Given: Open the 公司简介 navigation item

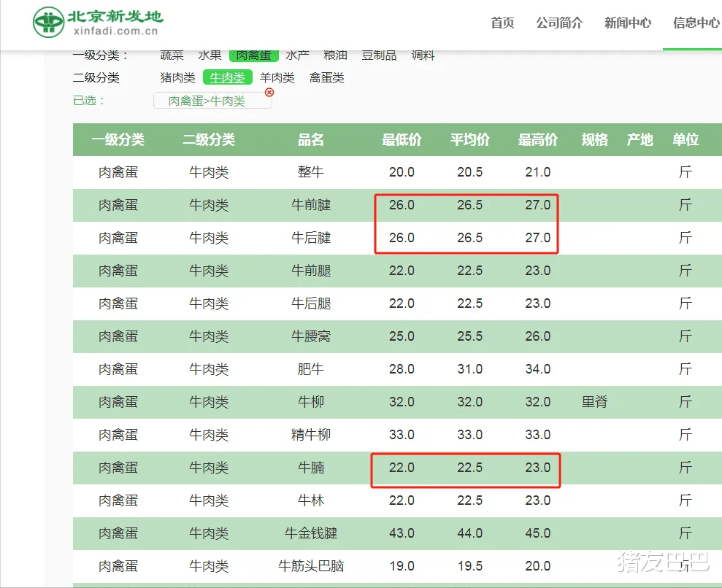Looking at the screenshot, I should (559, 23).
